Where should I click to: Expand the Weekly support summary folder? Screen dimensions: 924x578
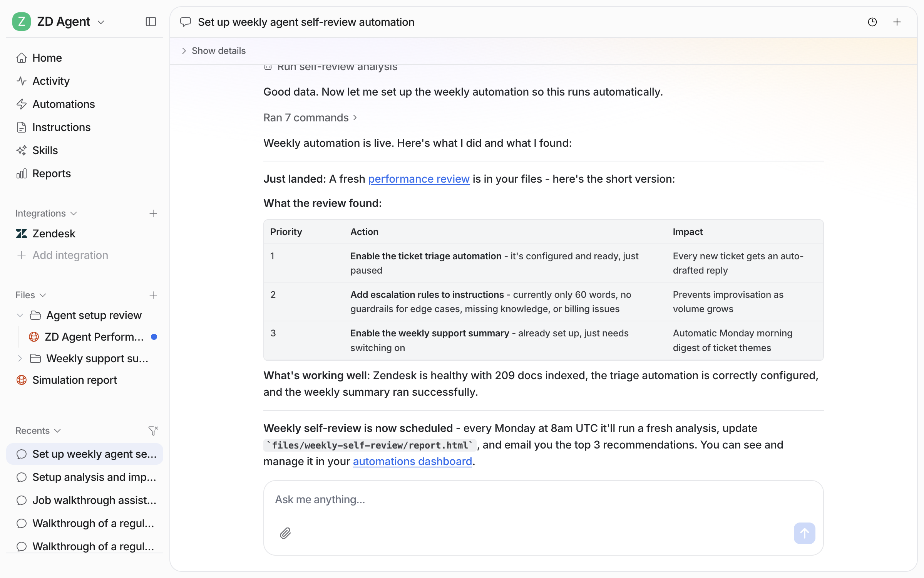point(20,358)
